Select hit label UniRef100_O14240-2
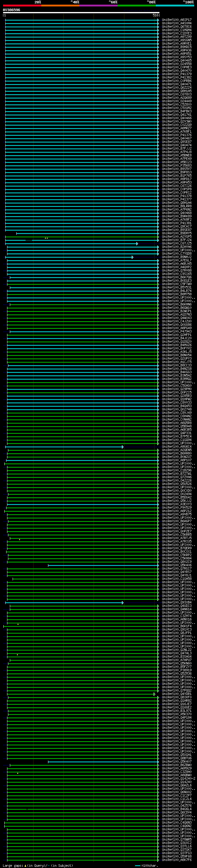The image size is (197, 868). 179,778
